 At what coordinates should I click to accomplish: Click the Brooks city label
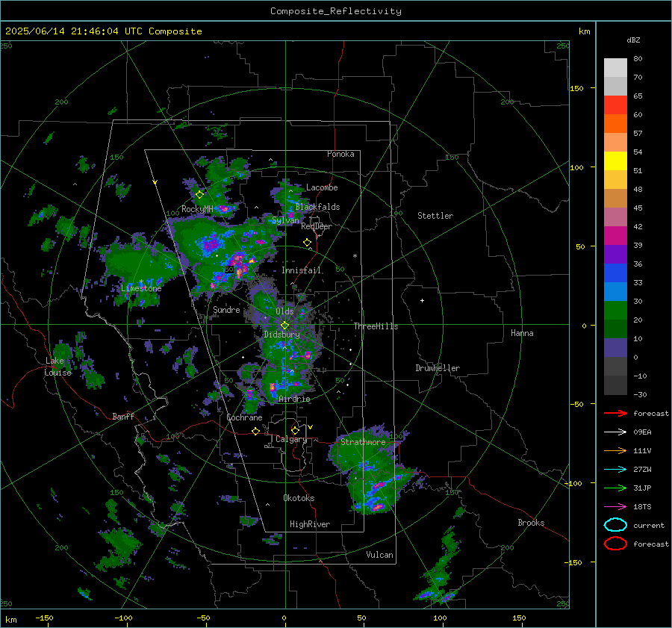[531, 523]
